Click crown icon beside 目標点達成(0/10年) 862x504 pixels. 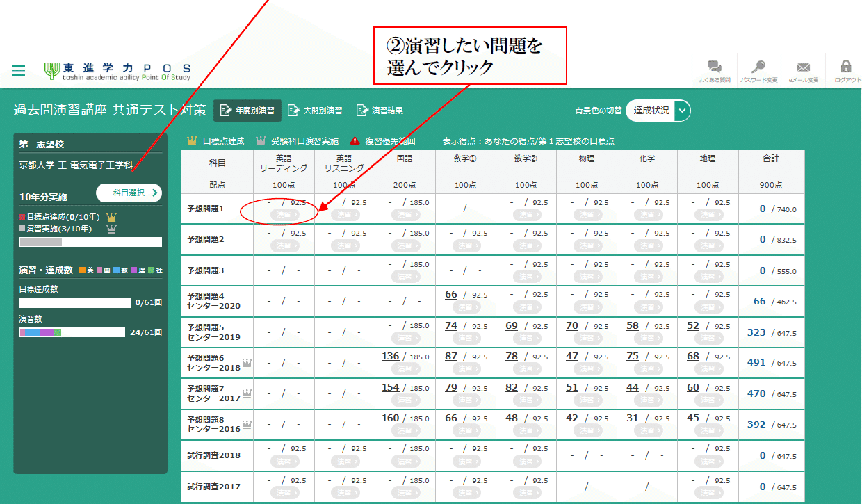112,217
